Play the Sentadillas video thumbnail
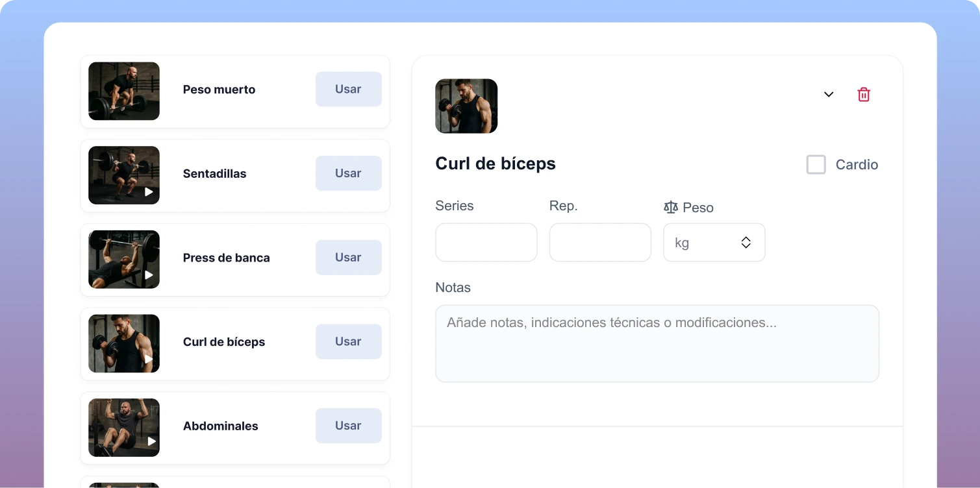 pyautogui.click(x=124, y=175)
